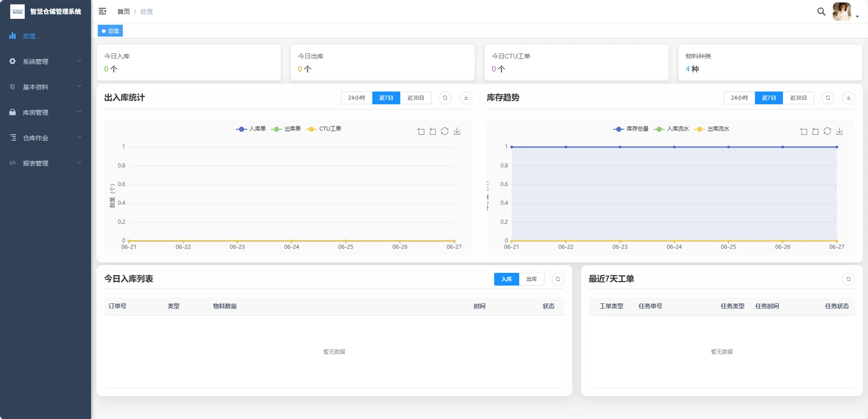
Task: Select 近30日 for 库存趋势
Action: coord(798,98)
